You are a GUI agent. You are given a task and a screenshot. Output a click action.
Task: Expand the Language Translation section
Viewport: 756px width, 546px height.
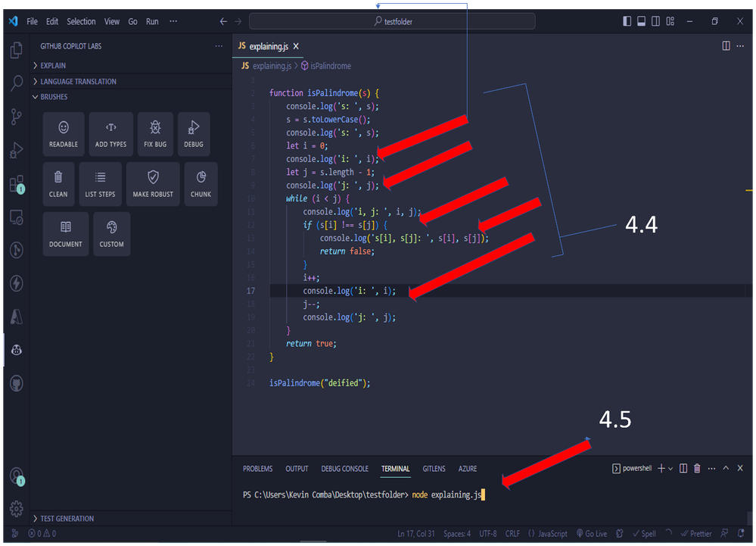(130, 81)
